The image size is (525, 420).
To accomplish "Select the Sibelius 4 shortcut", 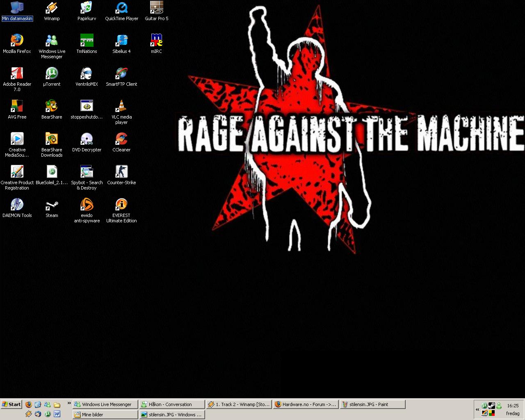I will [121, 44].
